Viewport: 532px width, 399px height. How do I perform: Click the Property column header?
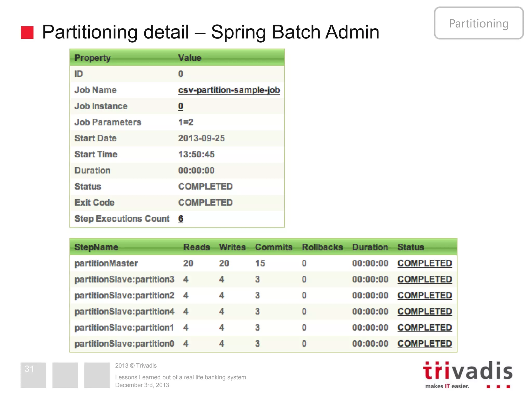coord(92,58)
